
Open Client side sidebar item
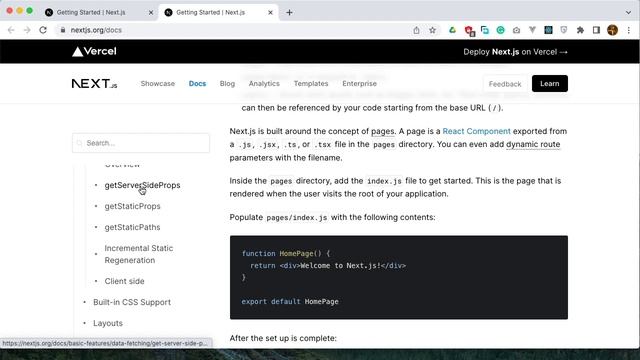(124, 281)
